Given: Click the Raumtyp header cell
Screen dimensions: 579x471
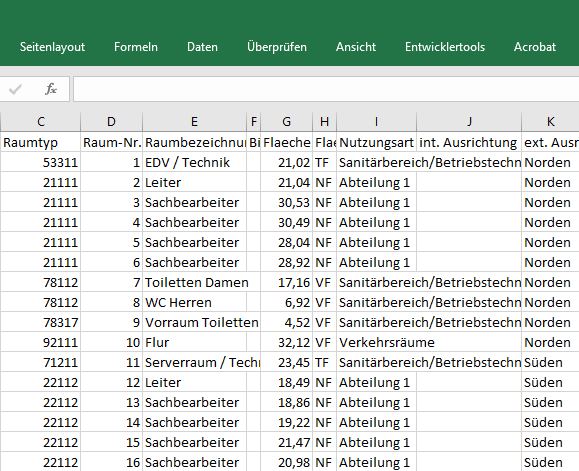Looking at the screenshot, I should (x=41, y=142).
